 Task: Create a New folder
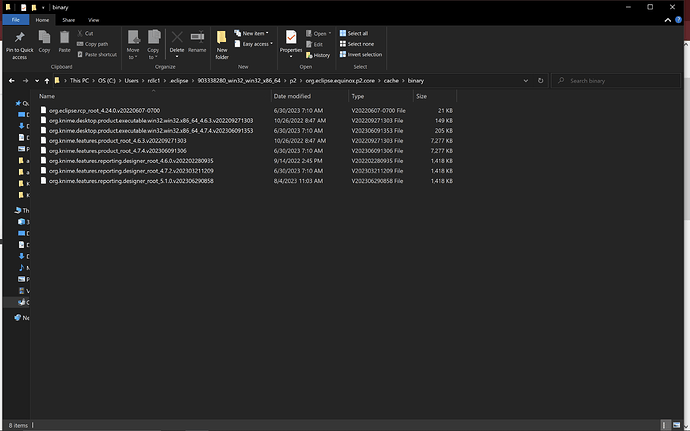(x=222, y=45)
